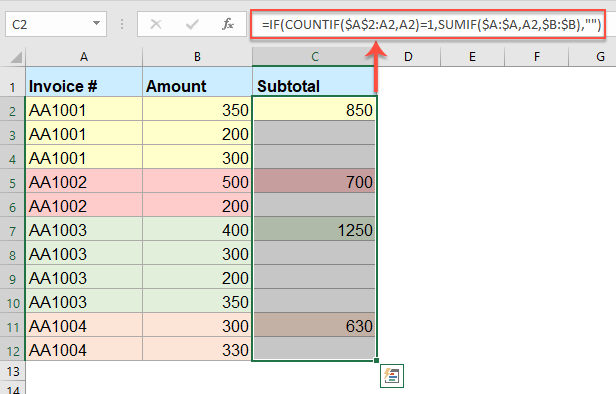Select cell B4 with amount 300
Image resolution: width=616 pixels, height=394 pixels.
click(197, 157)
